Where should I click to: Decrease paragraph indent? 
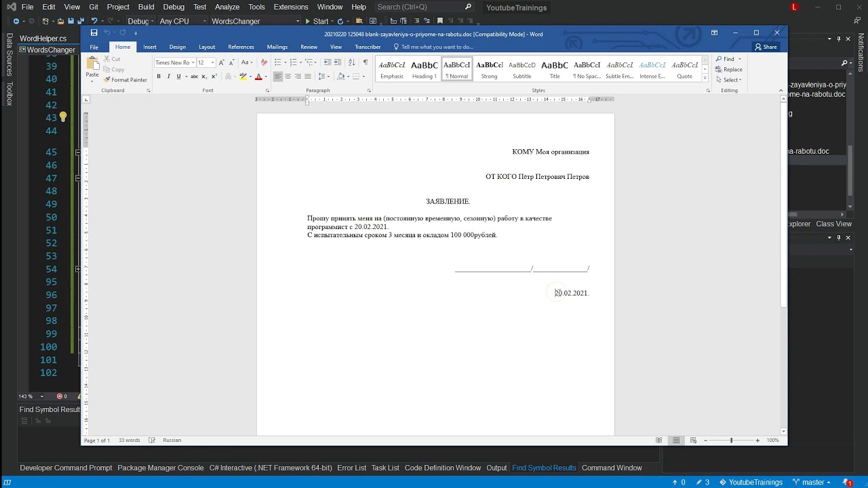[x=328, y=62]
